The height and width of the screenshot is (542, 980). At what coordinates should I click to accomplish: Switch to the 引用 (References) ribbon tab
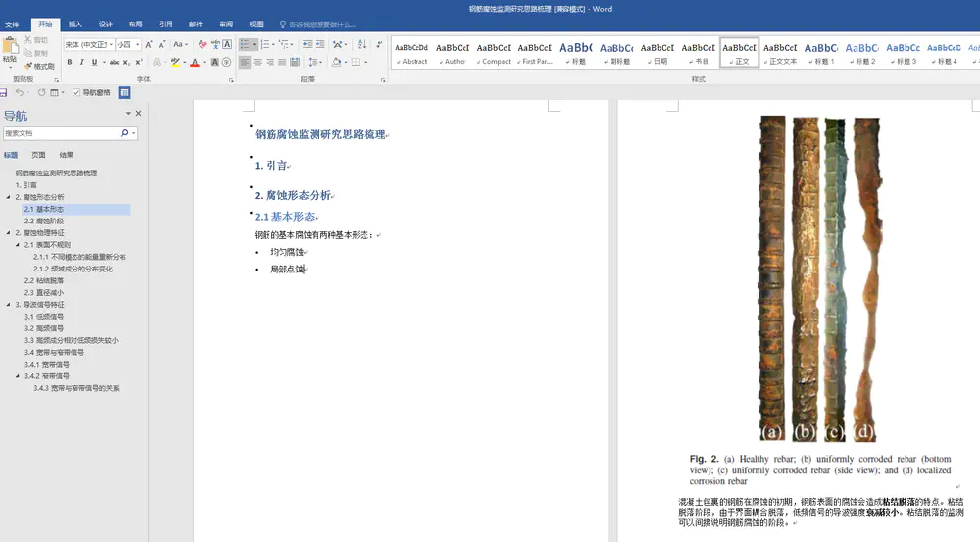[166, 25]
